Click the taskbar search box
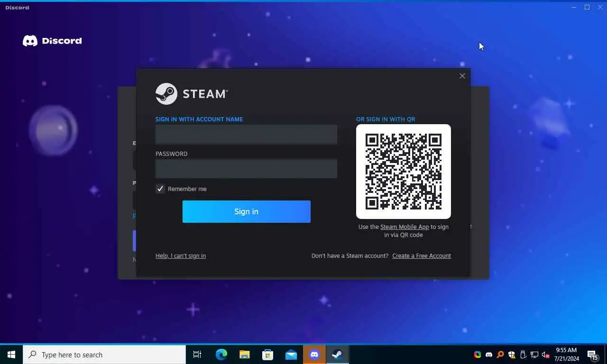 (x=104, y=355)
